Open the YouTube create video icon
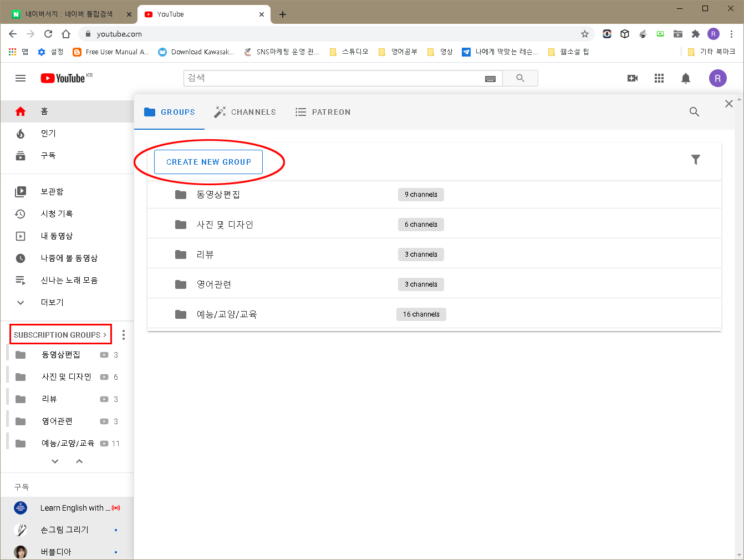Screen dimensions: 744x560 pyautogui.click(x=633, y=78)
